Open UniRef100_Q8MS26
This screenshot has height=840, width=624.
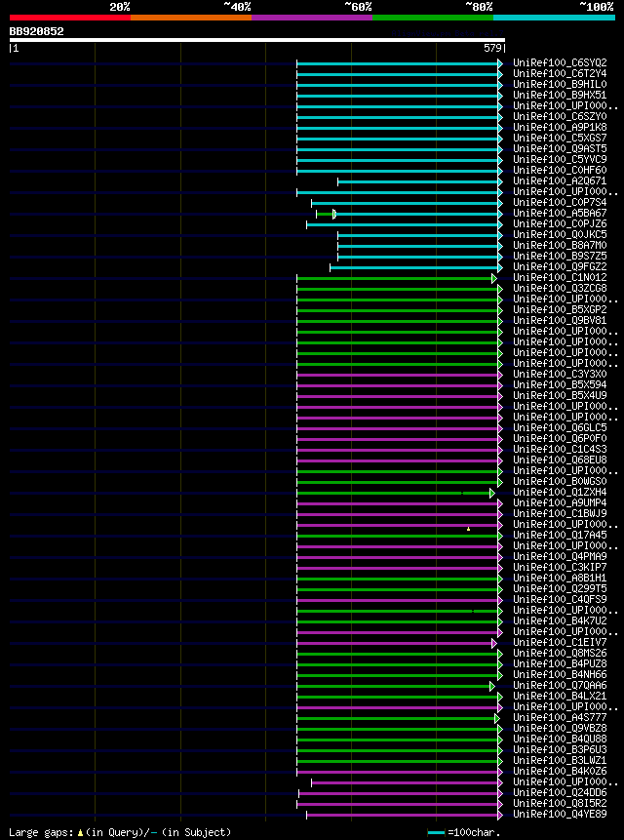point(560,653)
